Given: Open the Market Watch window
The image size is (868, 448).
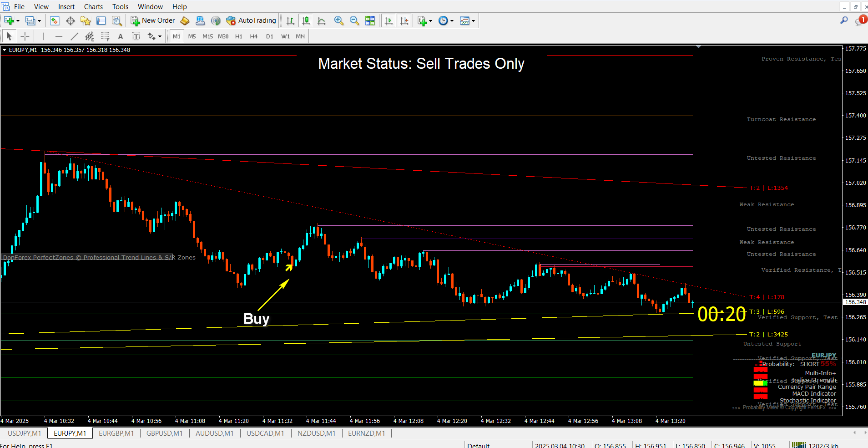Looking at the screenshot, I should (x=55, y=20).
